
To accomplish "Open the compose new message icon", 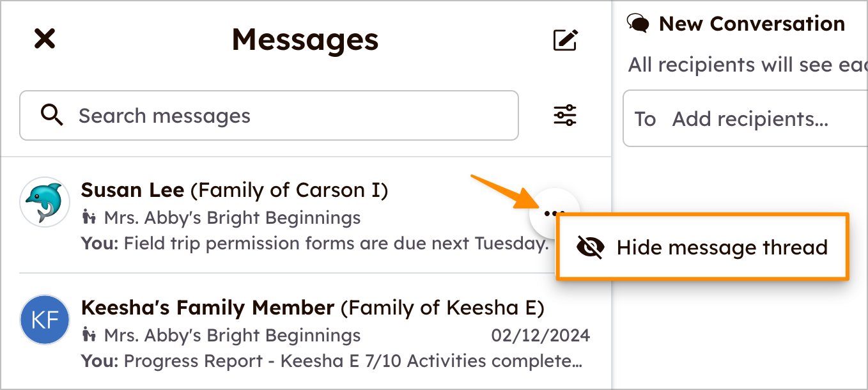I will tap(565, 39).
